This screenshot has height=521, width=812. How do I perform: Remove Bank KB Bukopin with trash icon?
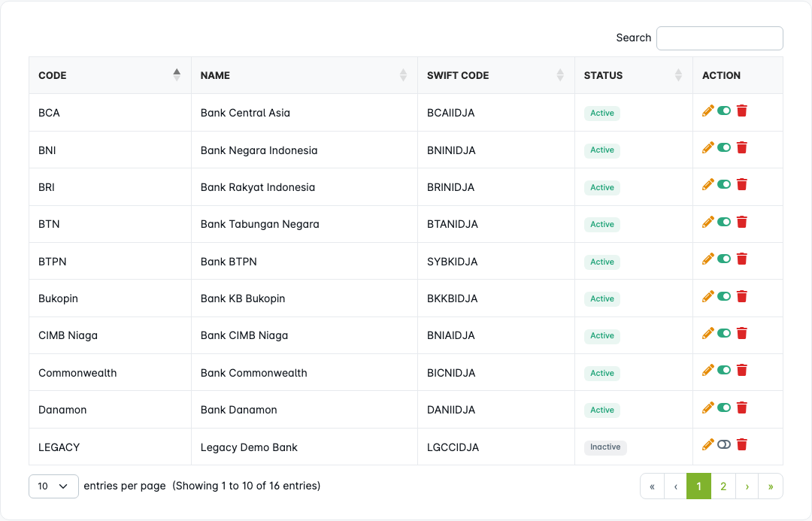click(742, 296)
